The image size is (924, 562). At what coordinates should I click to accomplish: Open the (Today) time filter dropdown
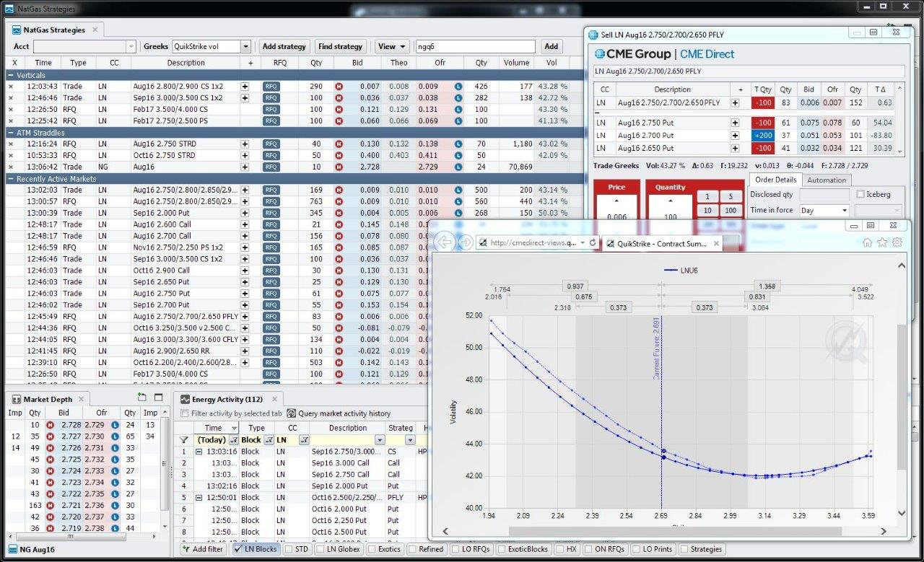[x=233, y=439]
